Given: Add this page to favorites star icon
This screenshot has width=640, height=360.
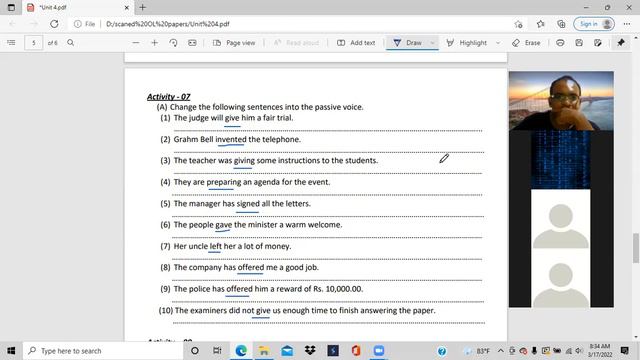Looking at the screenshot, I should (518, 24).
